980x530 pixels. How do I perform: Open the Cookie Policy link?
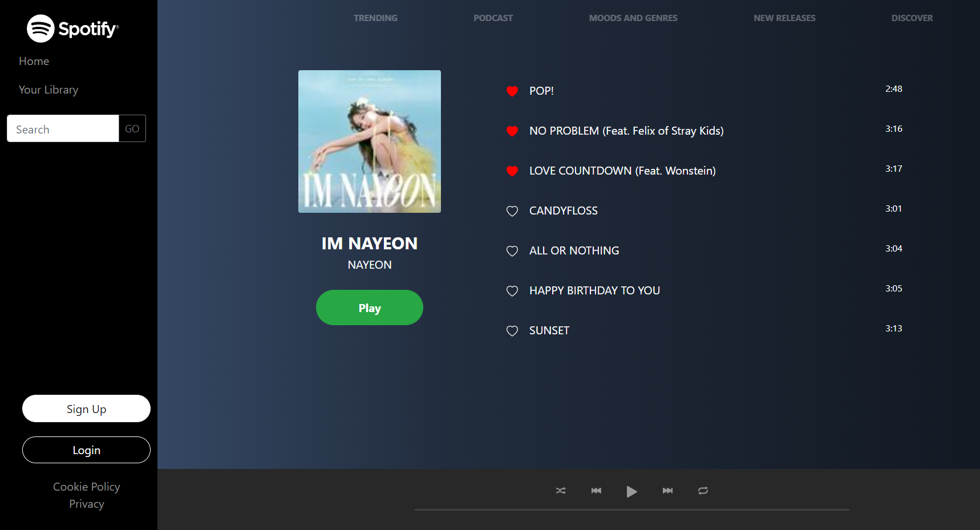click(x=86, y=487)
